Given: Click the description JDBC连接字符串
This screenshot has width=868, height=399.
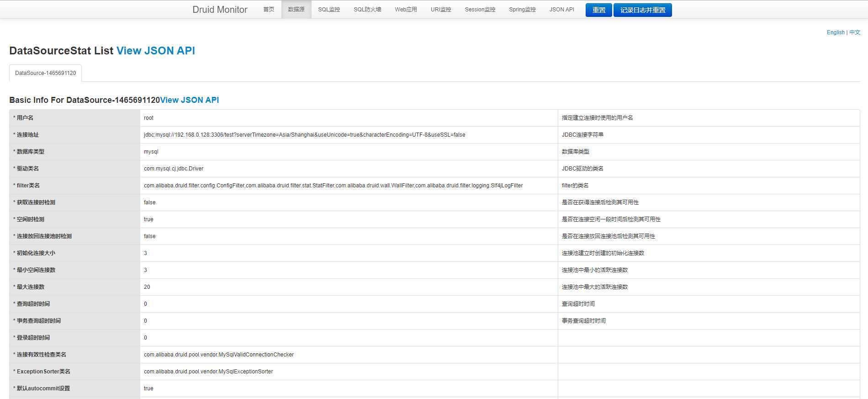Looking at the screenshot, I should coord(582,135).
